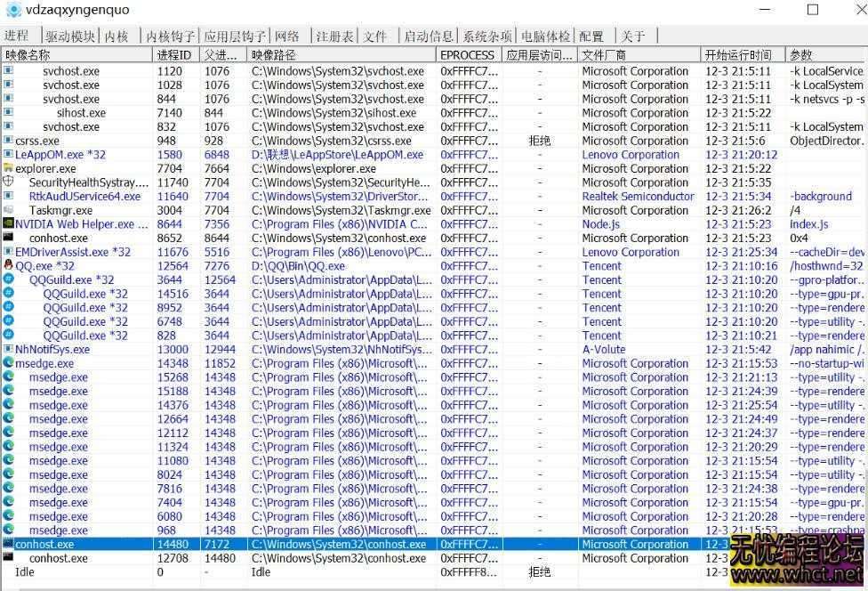868x591 pixels.
Task: Open the 配置 tab
Action: click(591, 36)
